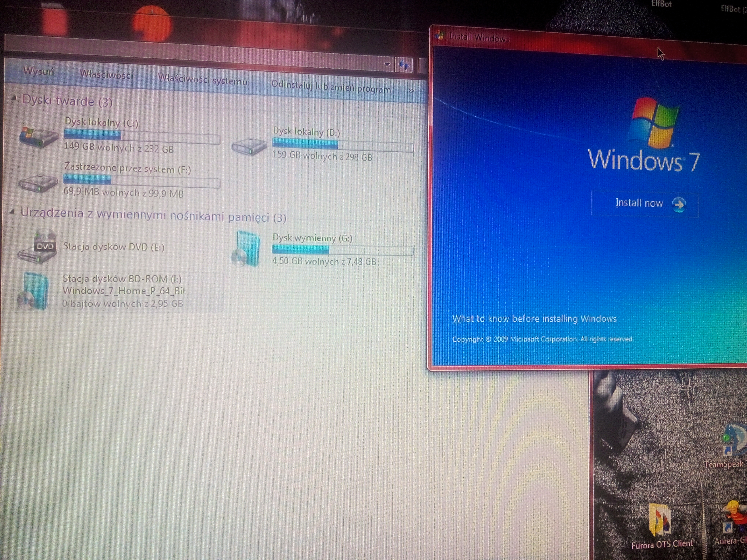The width and height of the screenshot is (747, 560).
Task: Select the BD-ROM drive (I:) icon
Action: [33, 291]
